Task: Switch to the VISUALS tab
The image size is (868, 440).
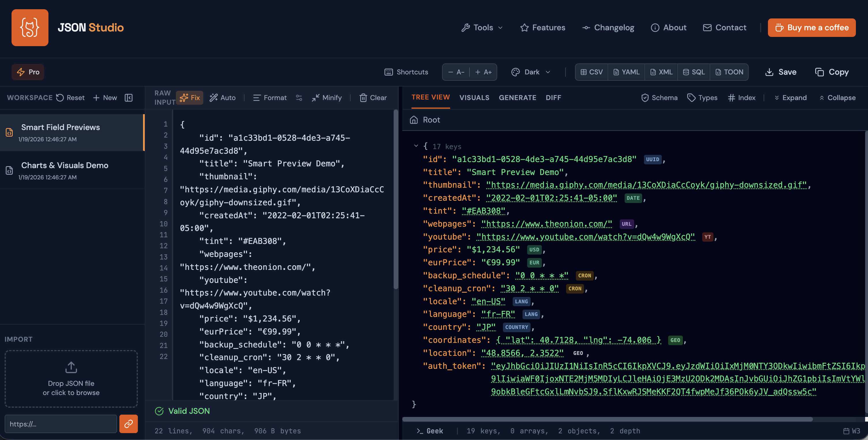Action: click(x=474, y=98)
